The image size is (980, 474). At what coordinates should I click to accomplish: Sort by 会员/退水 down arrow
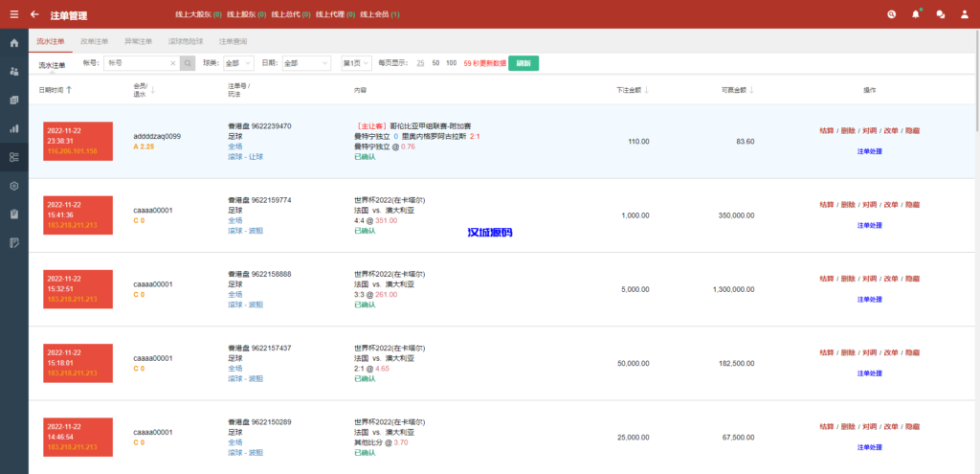point(152,90)
